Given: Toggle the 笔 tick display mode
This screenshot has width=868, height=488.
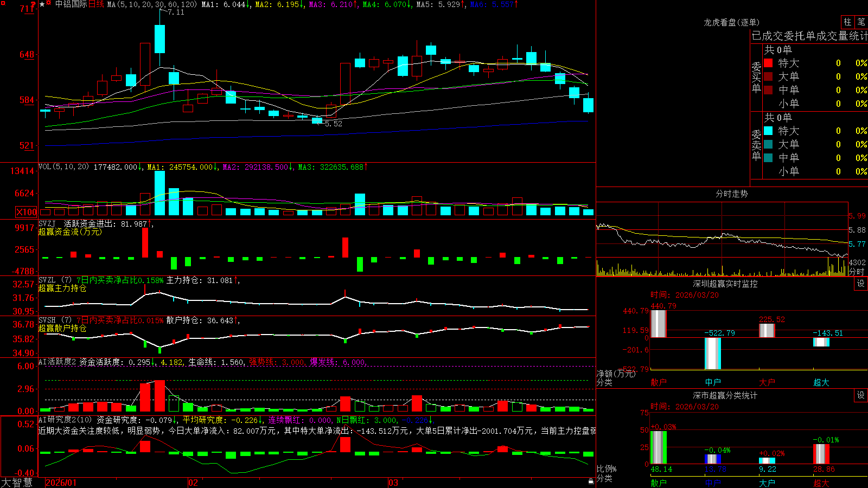Looking at the screenshot, I should (861, 22).
